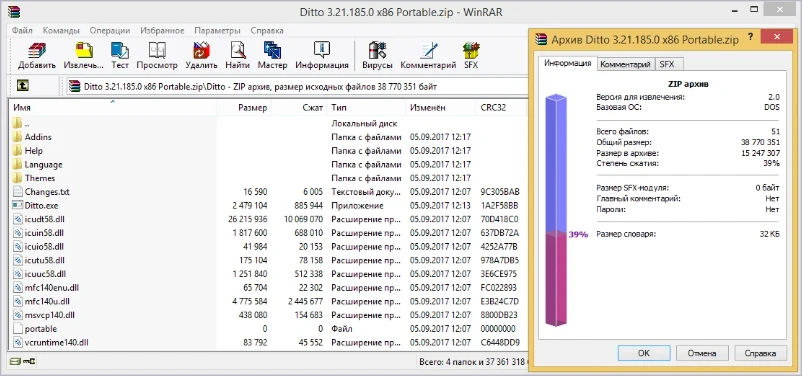Open the Операции menu
Viewport: 802px width, 376px height.
110,30
